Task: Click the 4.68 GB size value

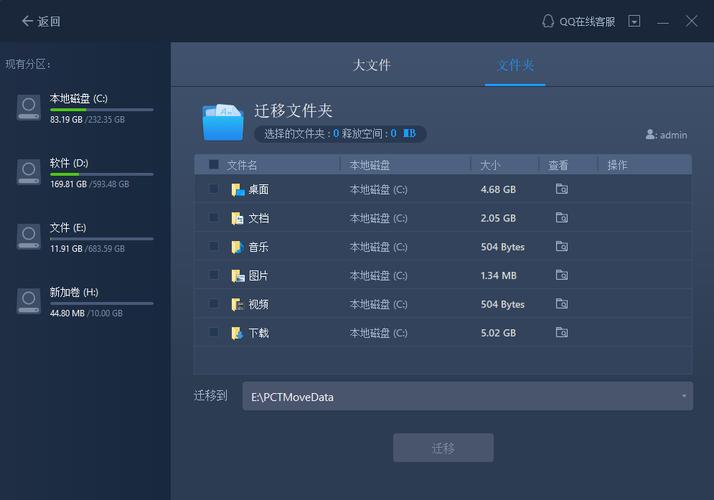Action: [x=498, y=189]
